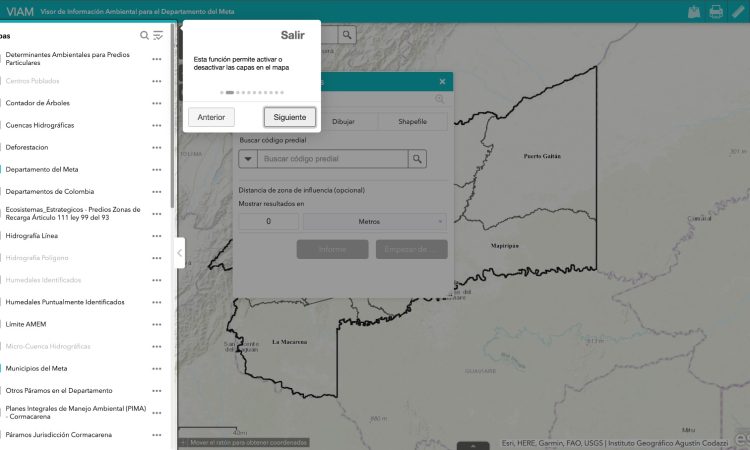Image resolution: width=750 pixels, height=450 pixels.
Task: Click the Anterior button in the tour
Action: (x=211, y=117)
